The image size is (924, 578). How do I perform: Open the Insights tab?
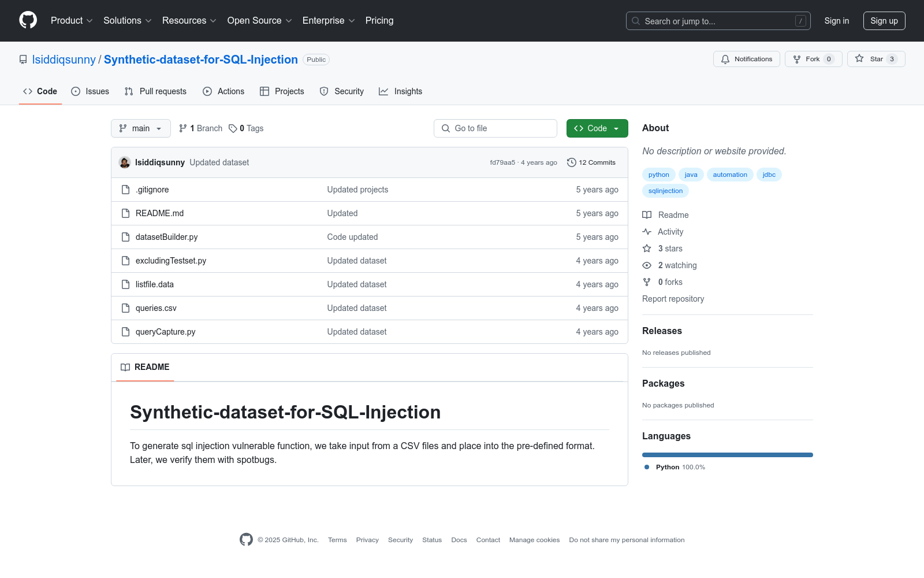[x=401, y=91]
